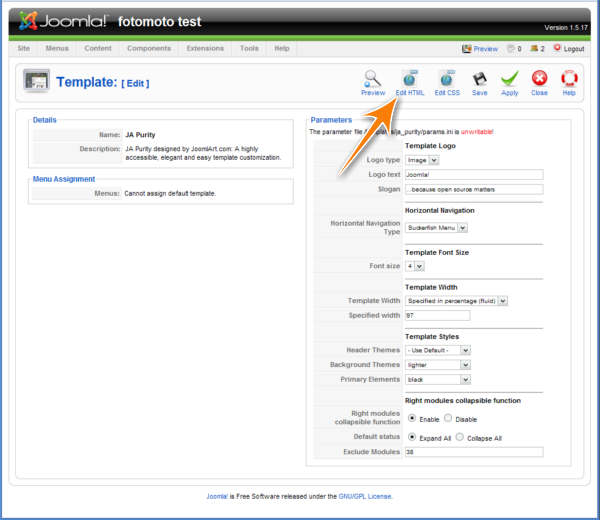
Task: Follow the Joomla! link in footer
Action: (x=217, y=496)
